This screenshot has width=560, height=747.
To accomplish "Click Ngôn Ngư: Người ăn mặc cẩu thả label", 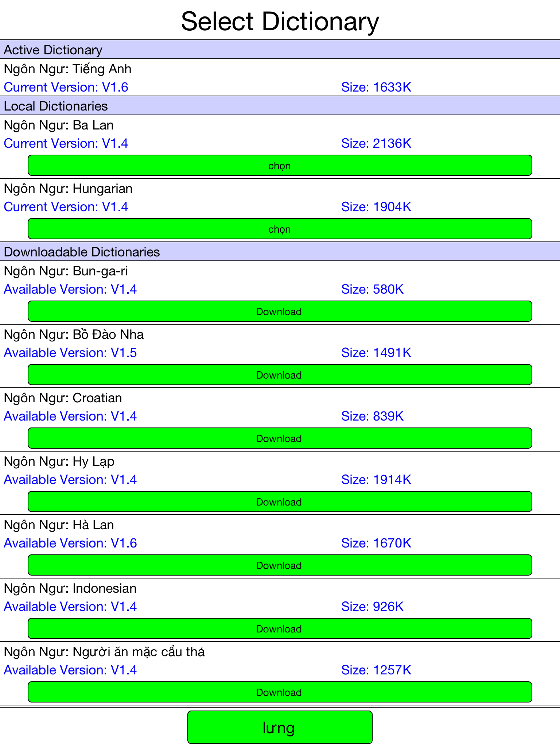I will click(104, 652).
